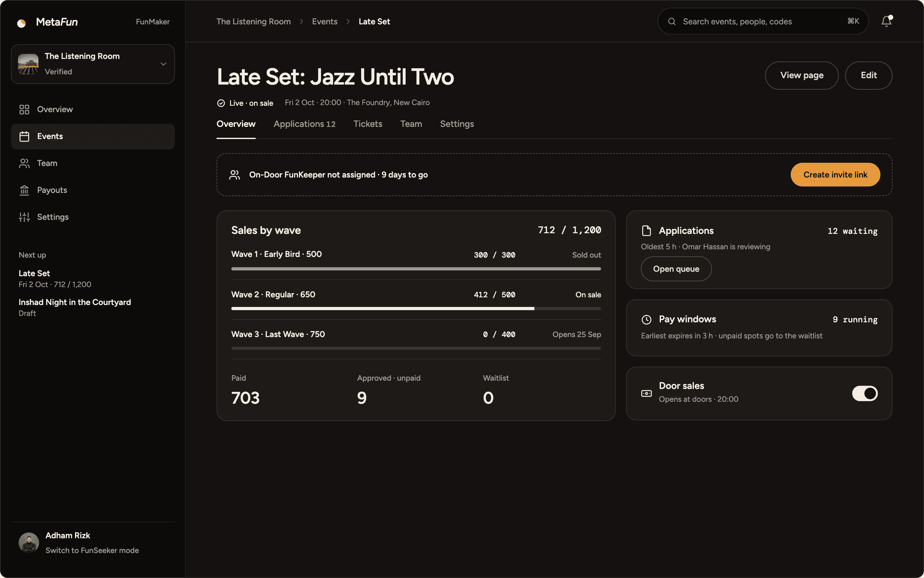The width and height of the screenshot is (924, 578).
Task: Switch to the Tickets tab
Action: 367,124
